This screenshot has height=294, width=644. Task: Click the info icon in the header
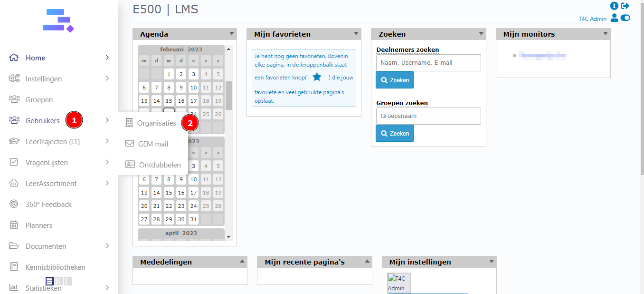pyautogui.click(x=614, y=6)
